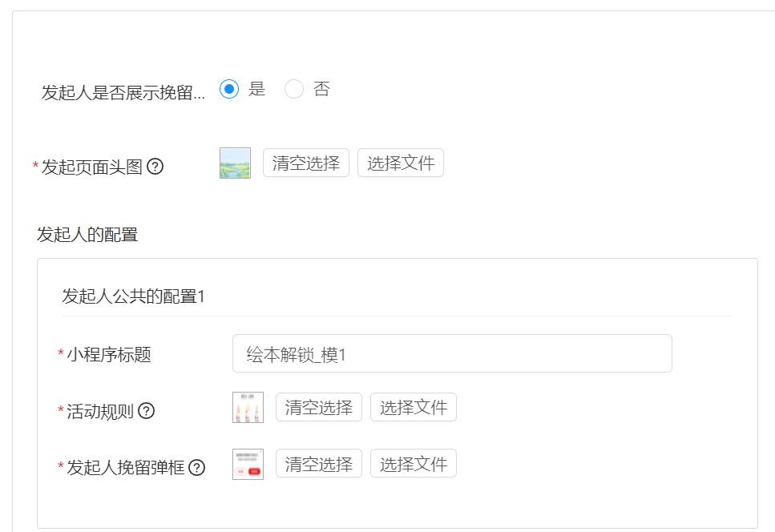775x532 pixels.
Task: Choose a file for 发起人挽留弹框
Action: pos(413,464)
